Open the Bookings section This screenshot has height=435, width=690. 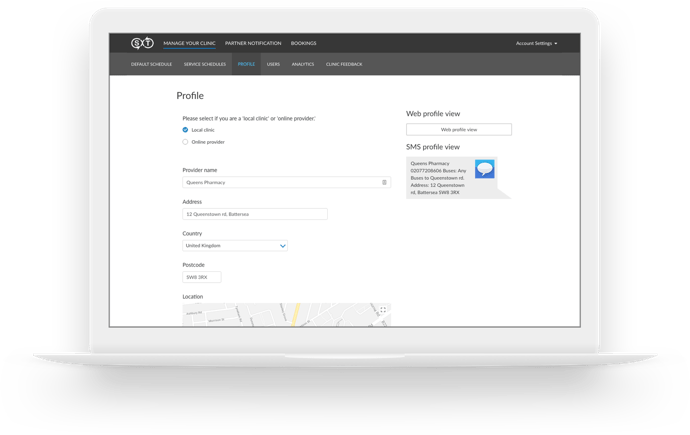coord(303,43)
